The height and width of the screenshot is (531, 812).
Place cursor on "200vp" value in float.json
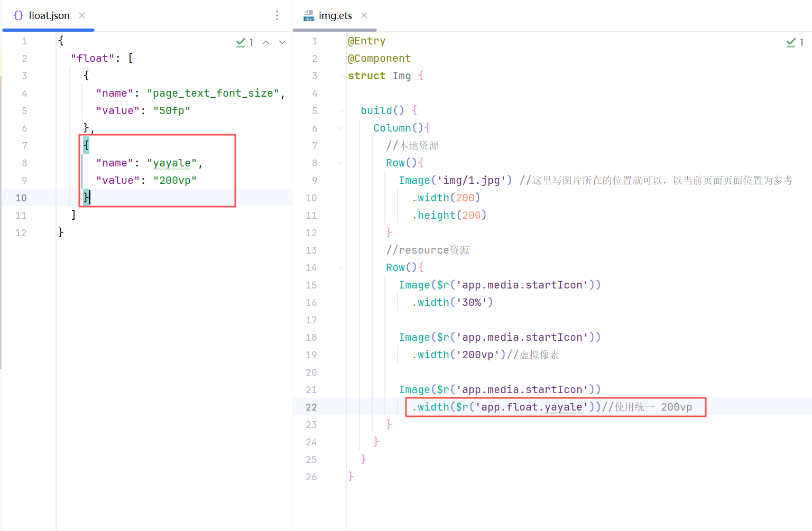click(175, 180)
